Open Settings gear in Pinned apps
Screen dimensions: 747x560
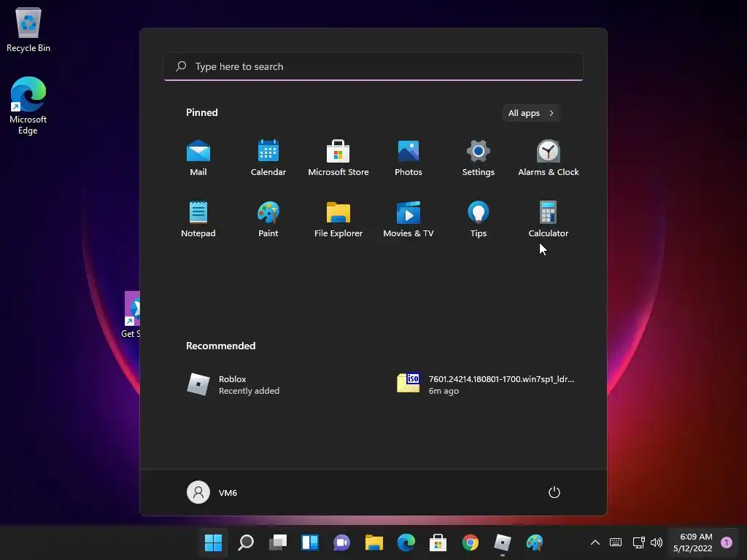tap(479, 158)
